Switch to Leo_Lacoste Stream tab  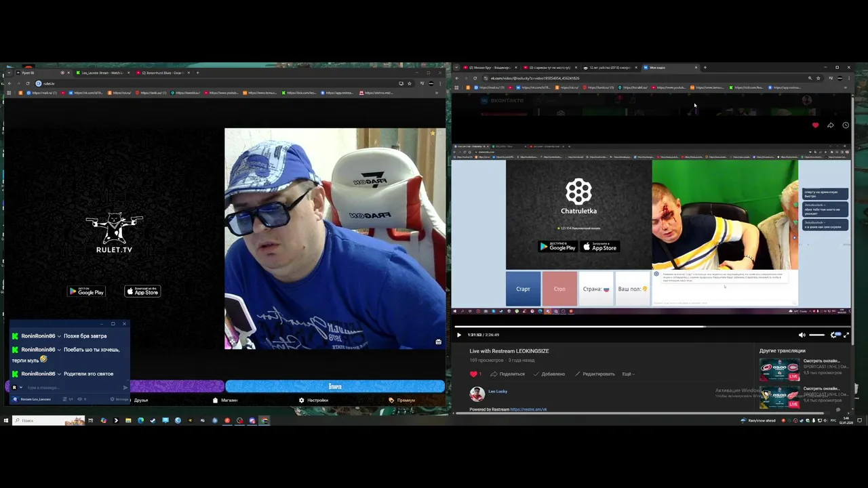point(103,73)
